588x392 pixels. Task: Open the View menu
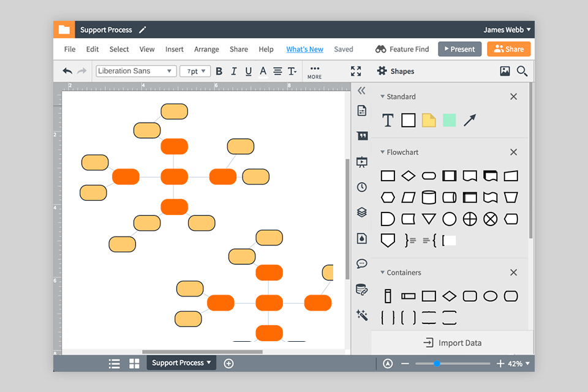pyautogui.click(x=147, y=49)
